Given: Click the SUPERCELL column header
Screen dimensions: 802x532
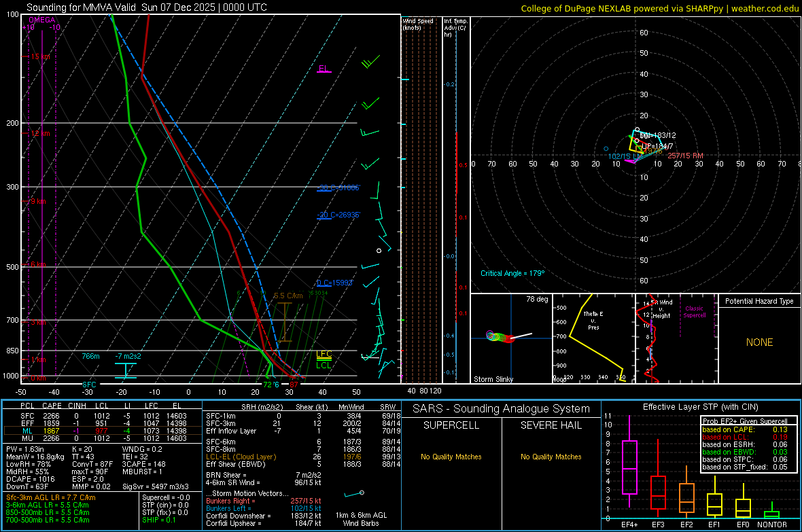Looking at the screenshot, I should coord(451,425).
